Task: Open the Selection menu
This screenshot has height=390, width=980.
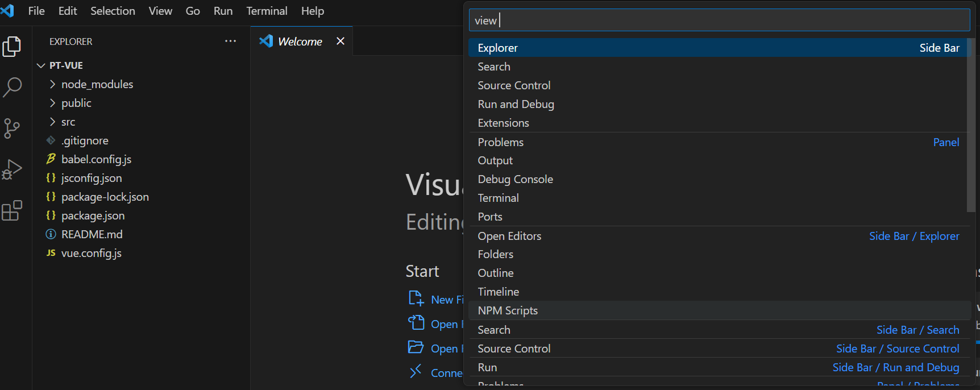Action: (x=113, y=11)
